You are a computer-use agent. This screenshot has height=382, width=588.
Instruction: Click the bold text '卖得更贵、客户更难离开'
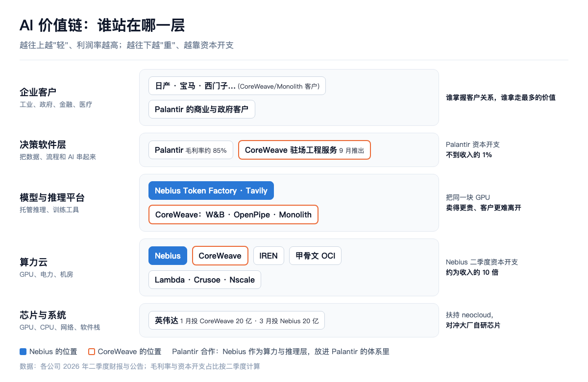pos(484,208)
